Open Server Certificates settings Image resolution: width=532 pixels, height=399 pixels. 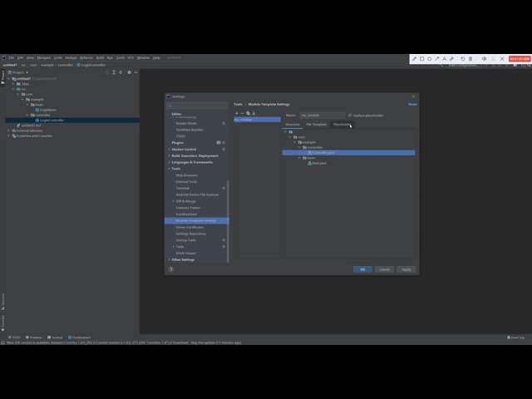[190, 227]
